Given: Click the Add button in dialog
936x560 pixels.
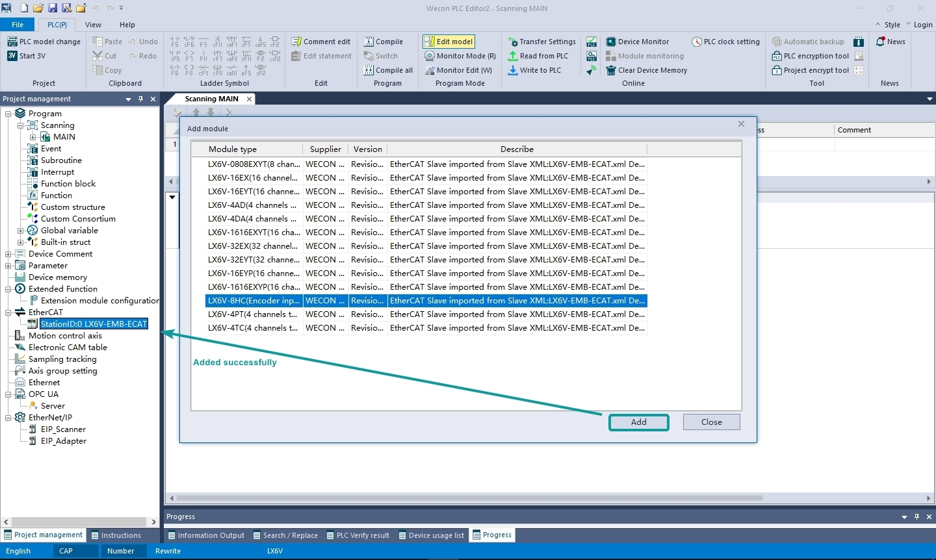Looking at the screenshot, I should (639, 422).
